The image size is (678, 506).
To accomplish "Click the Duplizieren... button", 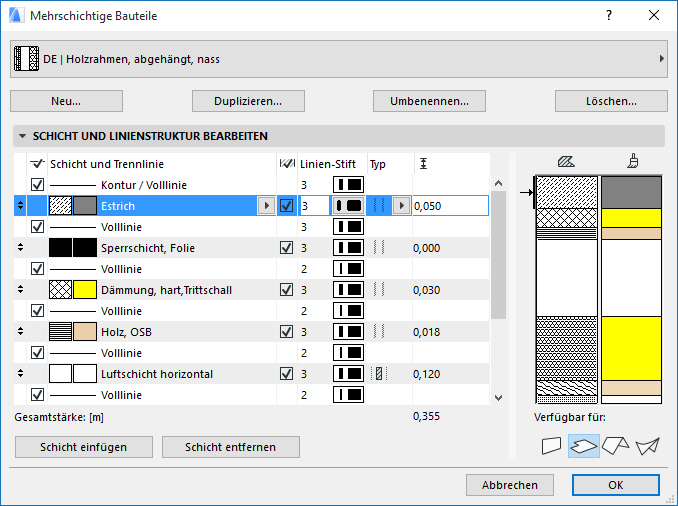I will (x=247, y=101).
